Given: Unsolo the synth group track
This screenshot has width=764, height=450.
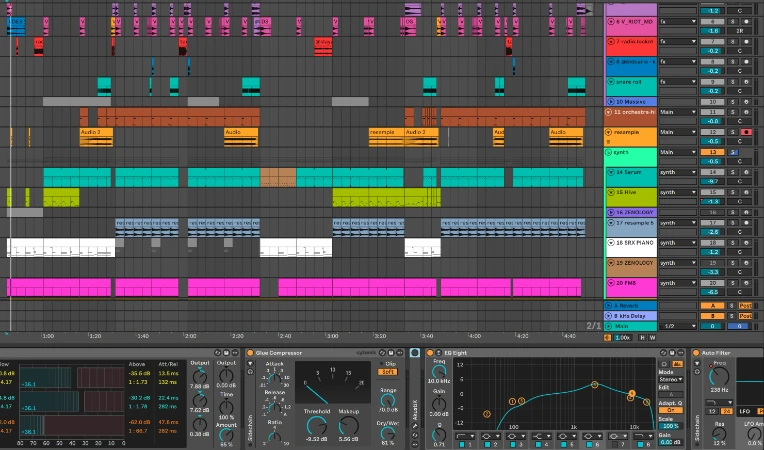Looking at the screenshot, I should click(733, 152).
